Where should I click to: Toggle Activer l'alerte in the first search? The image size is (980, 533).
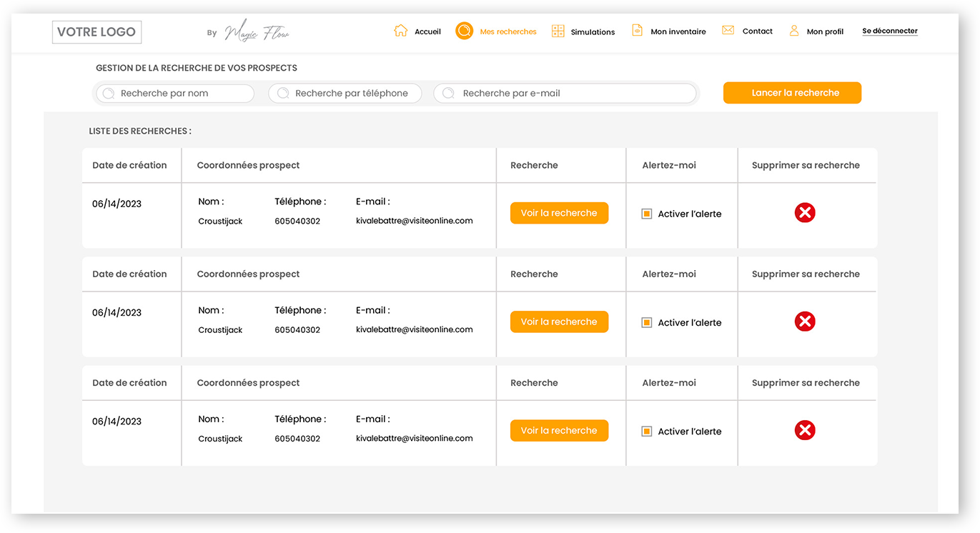(647, 214)
